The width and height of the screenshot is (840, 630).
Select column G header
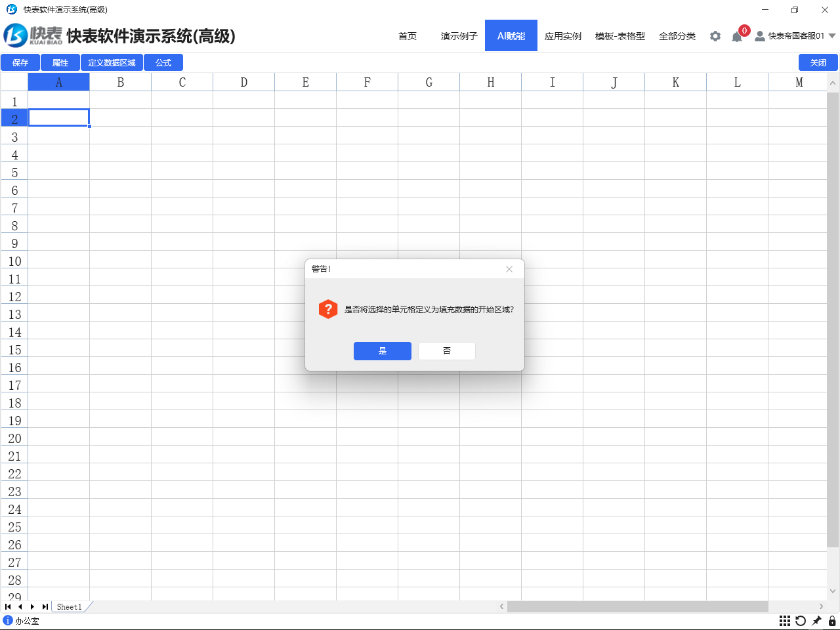click(x=429, y=82)
